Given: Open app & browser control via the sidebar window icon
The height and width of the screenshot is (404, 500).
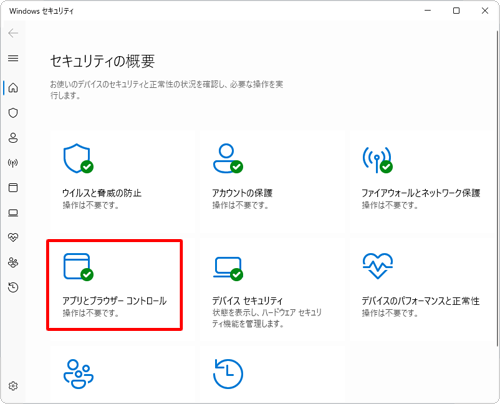Looking at the screenshot, I should point(13,188).
